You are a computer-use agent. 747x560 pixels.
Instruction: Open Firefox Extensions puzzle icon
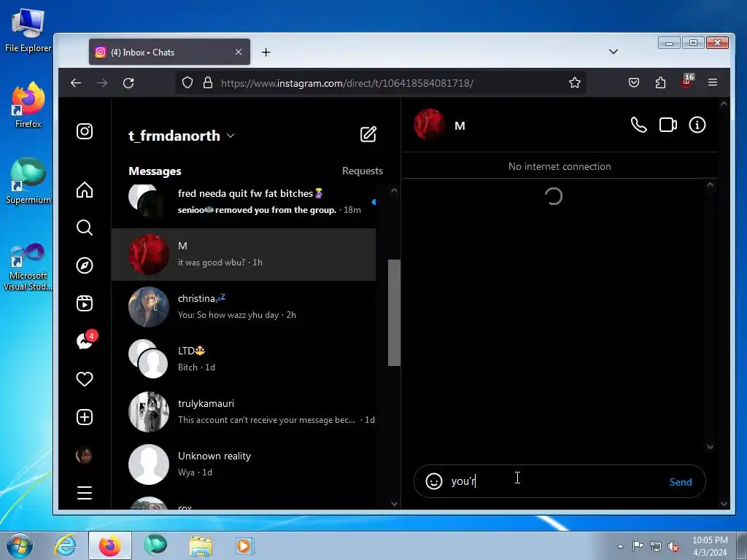pos(660,82)
